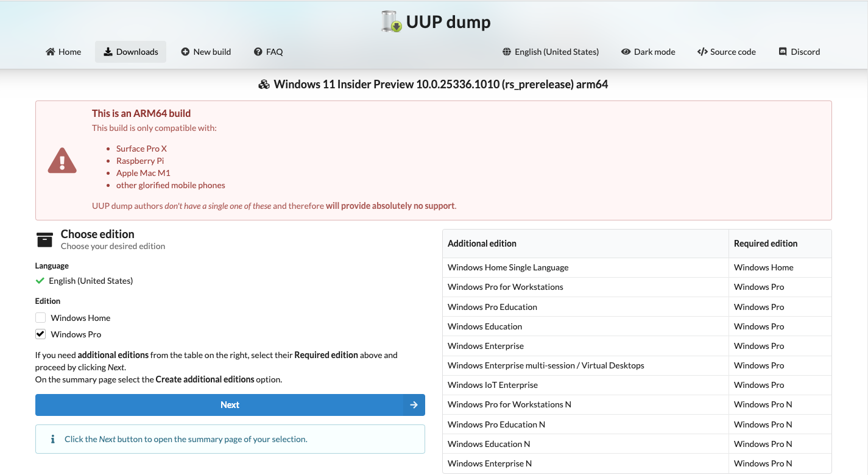Click the info icon in the hint box

tap(52, 439)
